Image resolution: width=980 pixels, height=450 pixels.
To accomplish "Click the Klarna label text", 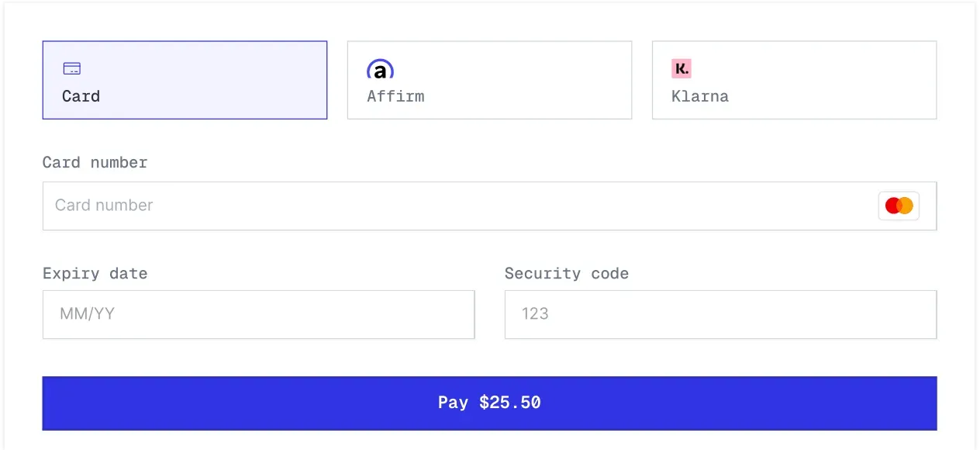I will pyautogui.click(x=699, y=96).
